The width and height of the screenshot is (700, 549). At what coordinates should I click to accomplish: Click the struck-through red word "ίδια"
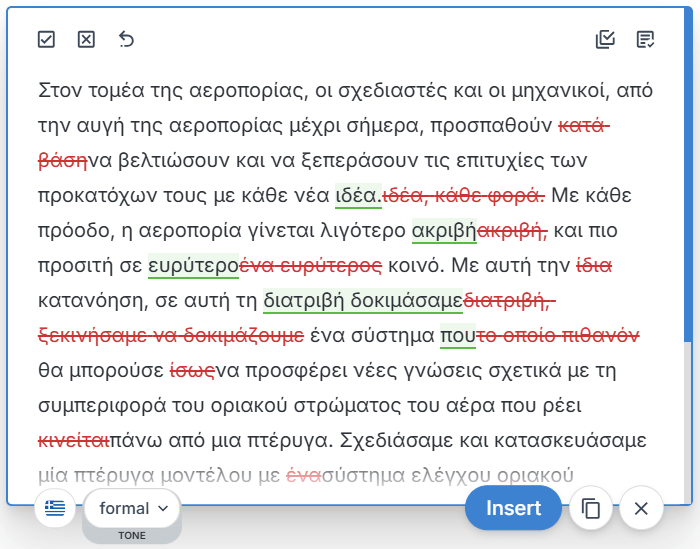point(594,266)
